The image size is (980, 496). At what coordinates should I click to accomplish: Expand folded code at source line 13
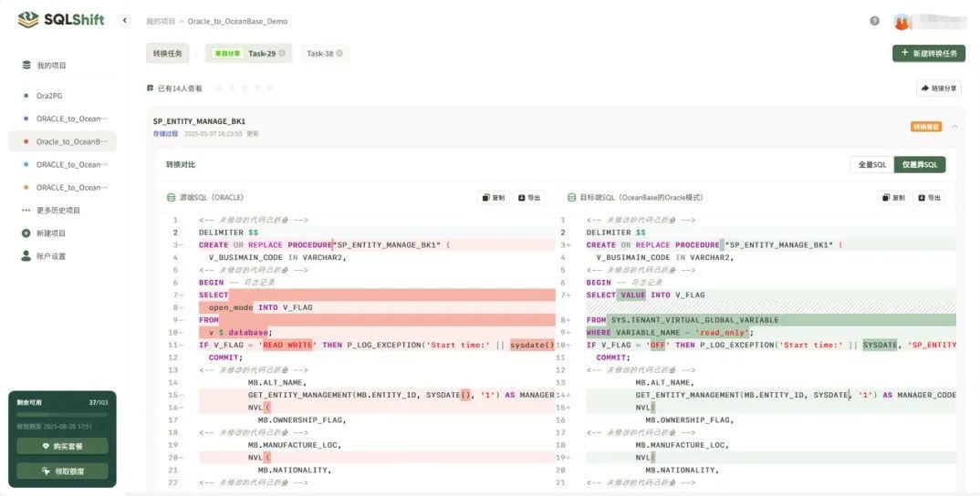[x=254, y=370]
